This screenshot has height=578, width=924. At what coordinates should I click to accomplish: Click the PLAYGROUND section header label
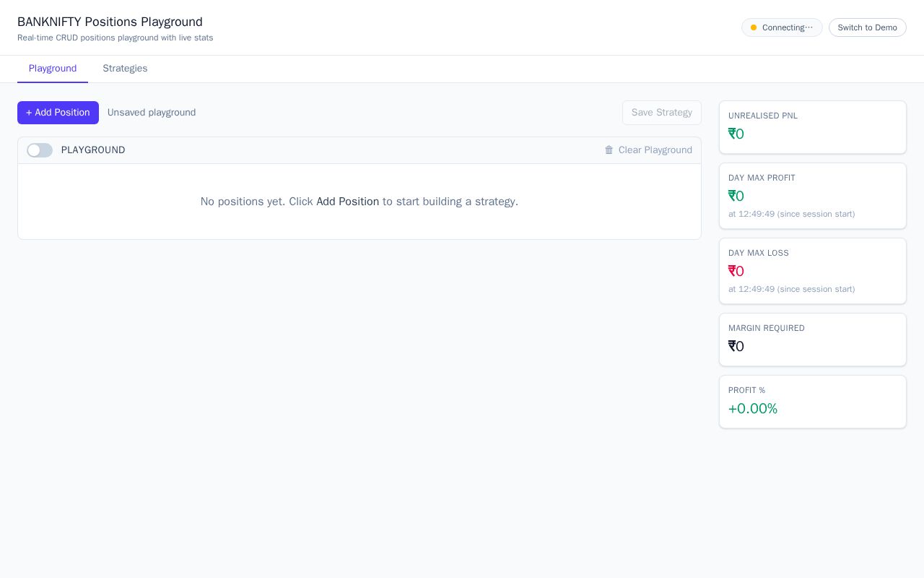coord(93,150)
